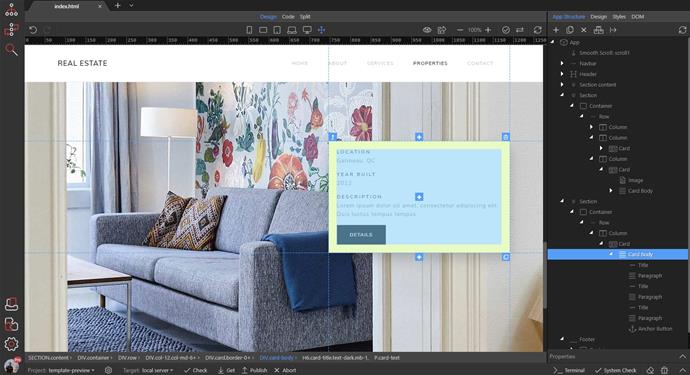Click the delete X icon in App Structure toolbar
Viewport: 690px width, 375px height.
[x=584, y=30]
